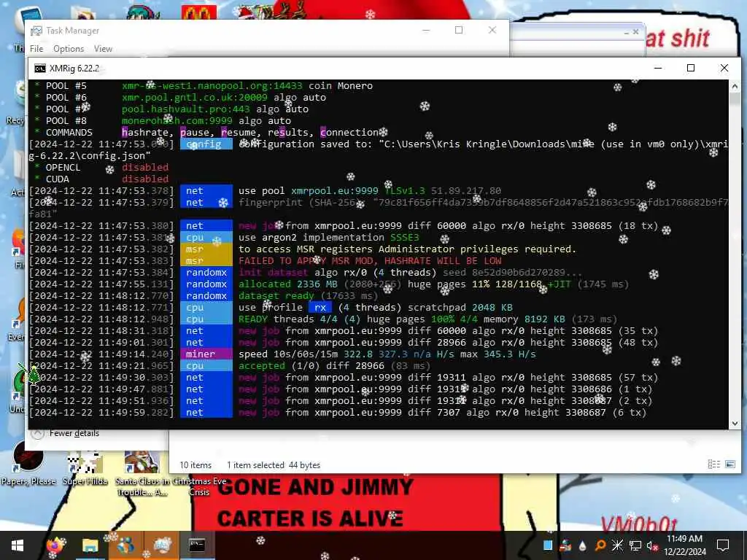Click the blue square tray icon
This screenshot has width=747, height=560.
click(x=548, y=545)
